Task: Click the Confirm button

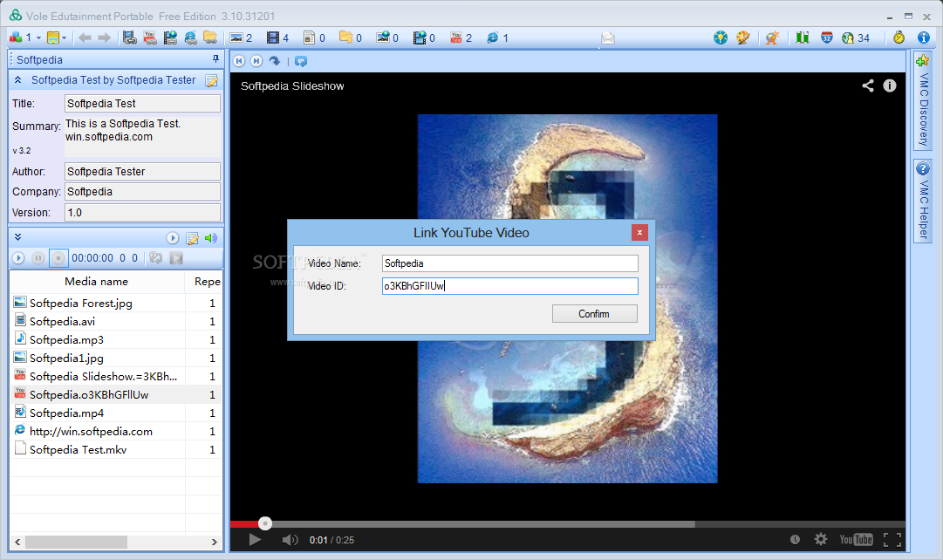Action: 595,313
